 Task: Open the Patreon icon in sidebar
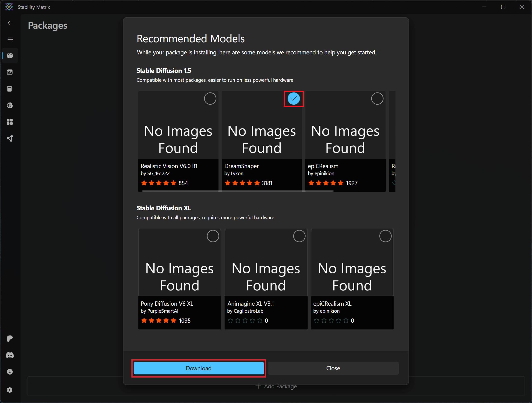tap(10, 339)
